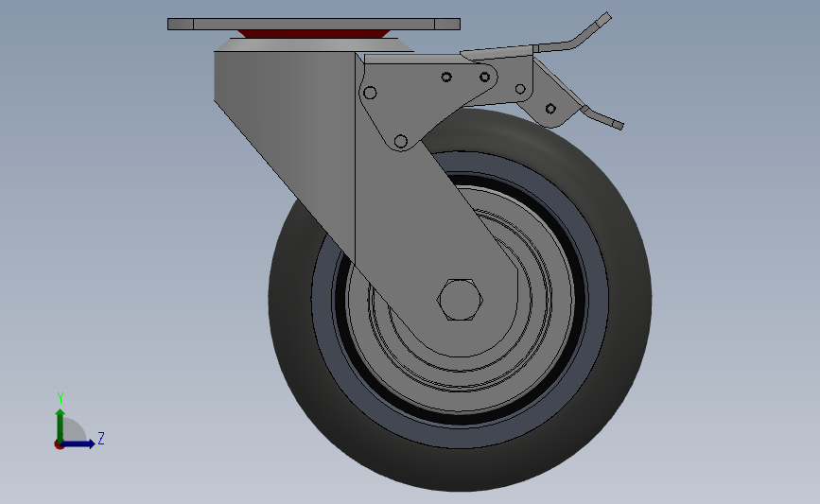Click the blue Z axis arrow of triad

pos(79,444)
